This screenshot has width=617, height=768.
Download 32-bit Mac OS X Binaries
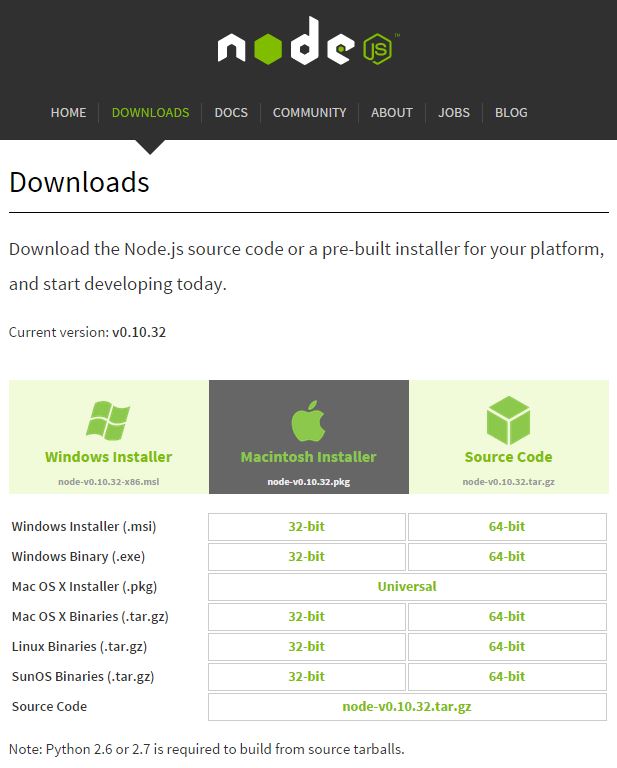click(x=307, y=616)
